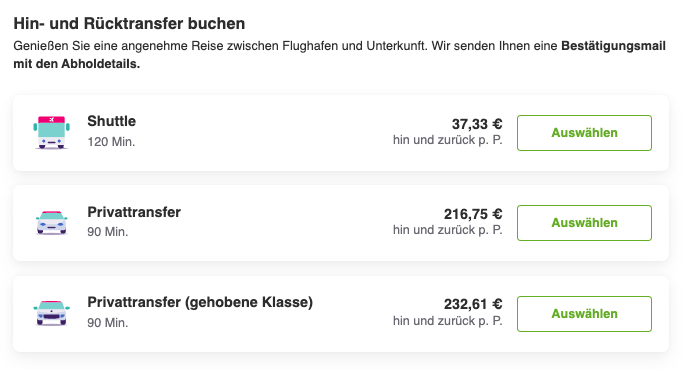
Task: Click Privattransfer's hin und zurück p. P. label
Action: point(448,230)
